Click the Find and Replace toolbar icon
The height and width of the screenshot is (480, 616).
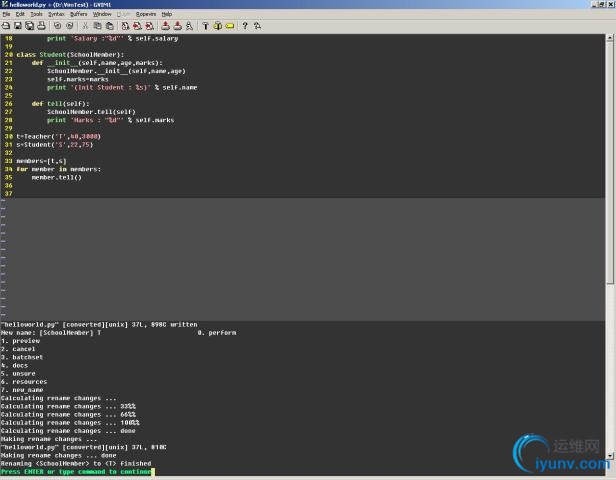click(124, 25)
